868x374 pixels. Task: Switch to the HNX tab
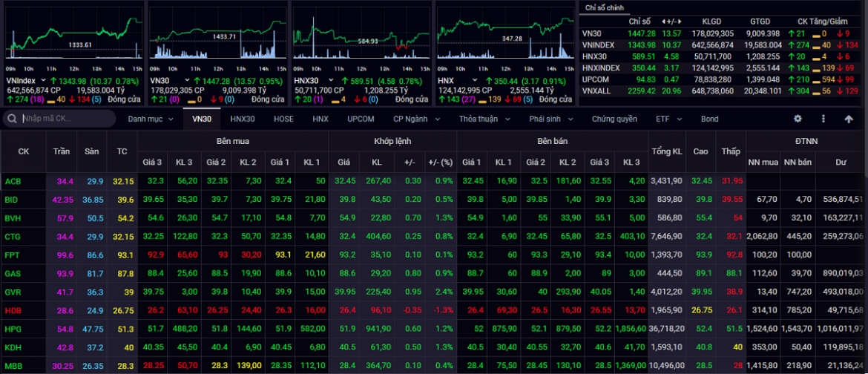click(320, 119)
